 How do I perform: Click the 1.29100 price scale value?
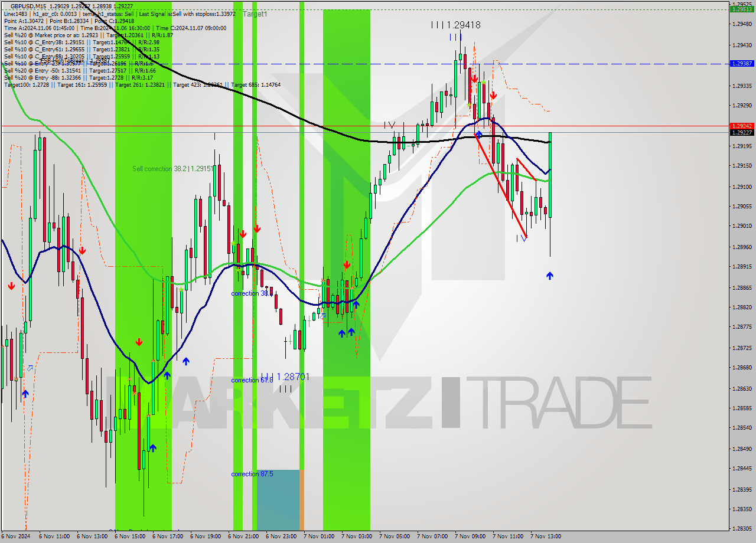click(x=742, y=187)
